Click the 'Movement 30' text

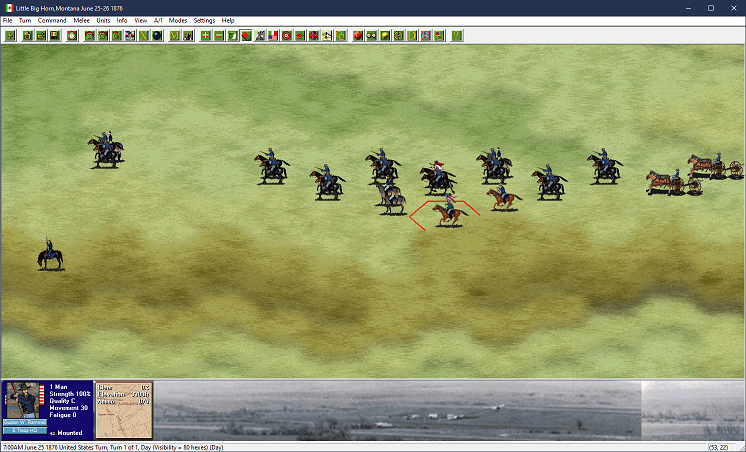pyautogui.click(x=69, y=408)
